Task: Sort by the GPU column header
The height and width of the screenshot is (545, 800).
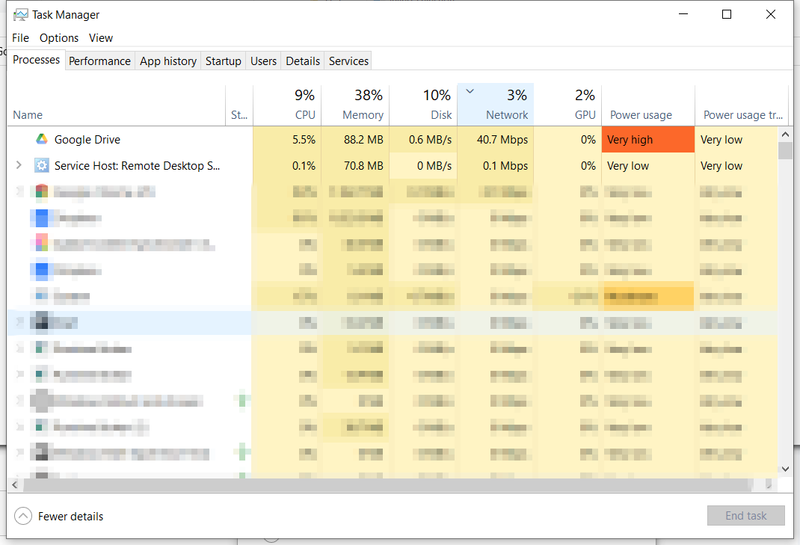Action: 568,105
